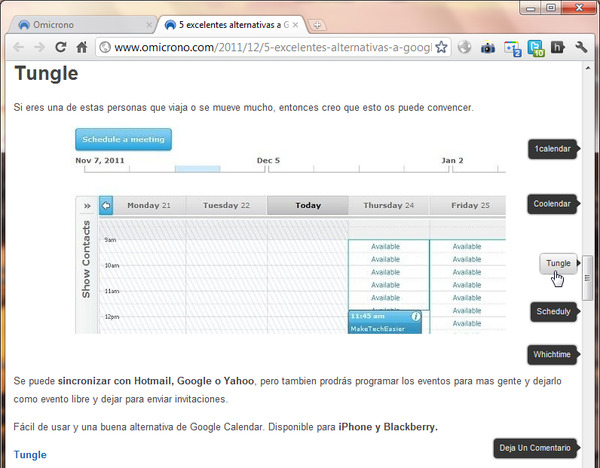This screenshot has height=468, width=600.
Task: Click the scrollbar up arrow
Action: pos(588,68)
